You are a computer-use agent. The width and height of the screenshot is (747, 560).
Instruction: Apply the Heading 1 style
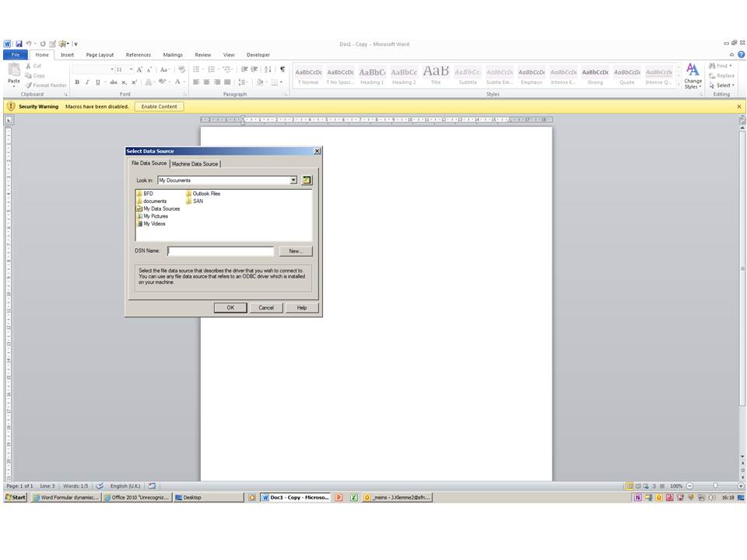click(x=372, y=75)
